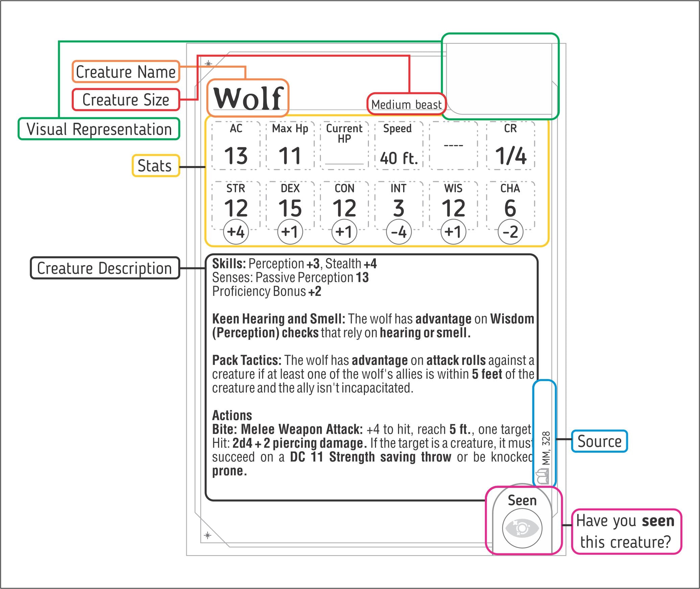Click the CON +1 modifier circle

(x=344, y=232)
